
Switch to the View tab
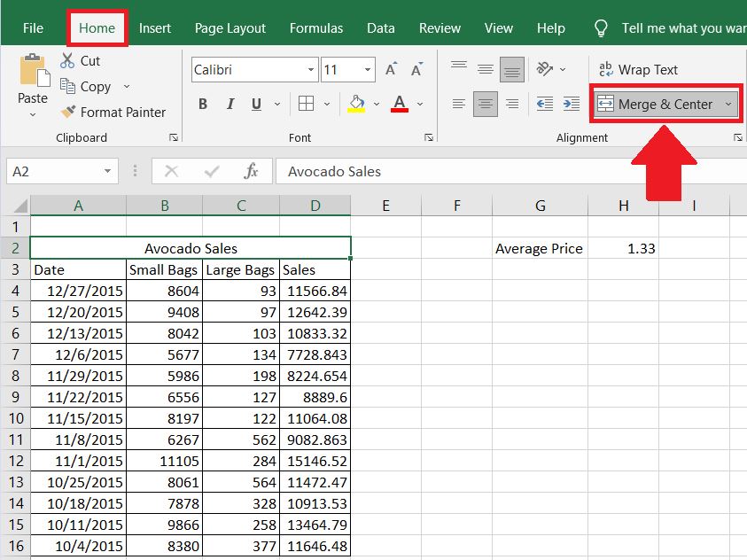pyautogui.click(x=498, y=28)
